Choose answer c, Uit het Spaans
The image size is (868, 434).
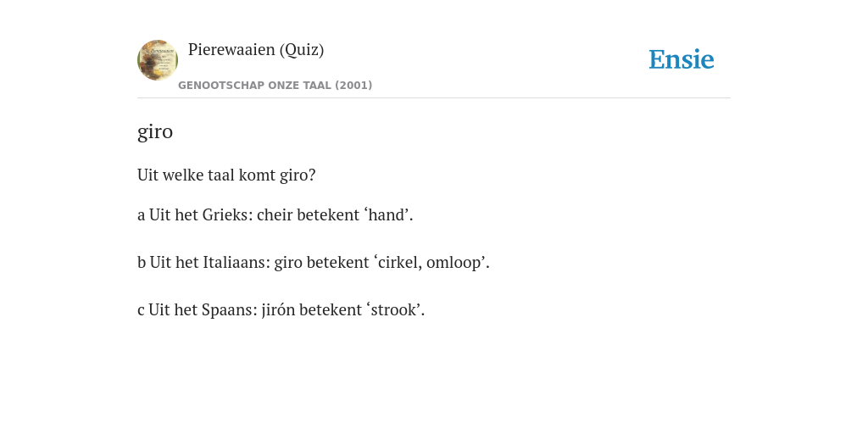coord(281,309)
